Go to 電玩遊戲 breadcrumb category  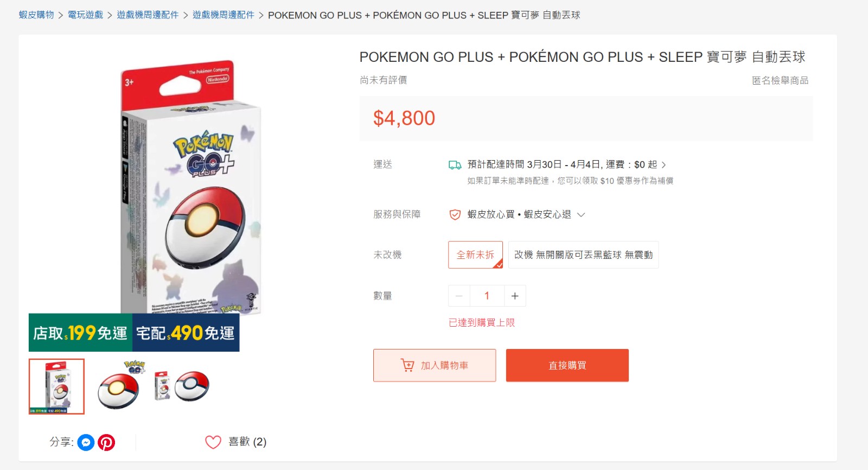[85, 15]
